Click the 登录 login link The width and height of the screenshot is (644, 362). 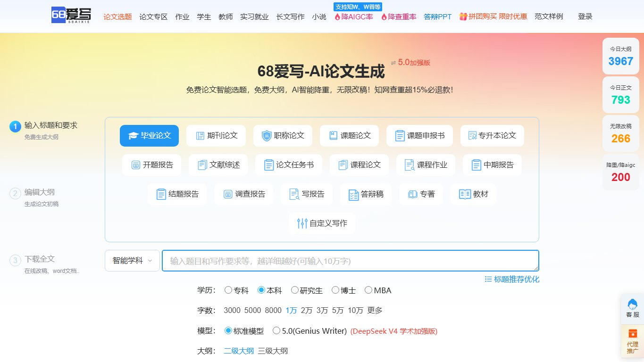585,16
